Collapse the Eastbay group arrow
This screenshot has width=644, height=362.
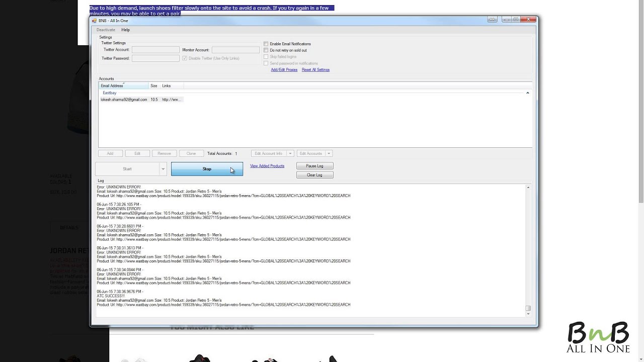pyautogui.click(x=527, y=93)
